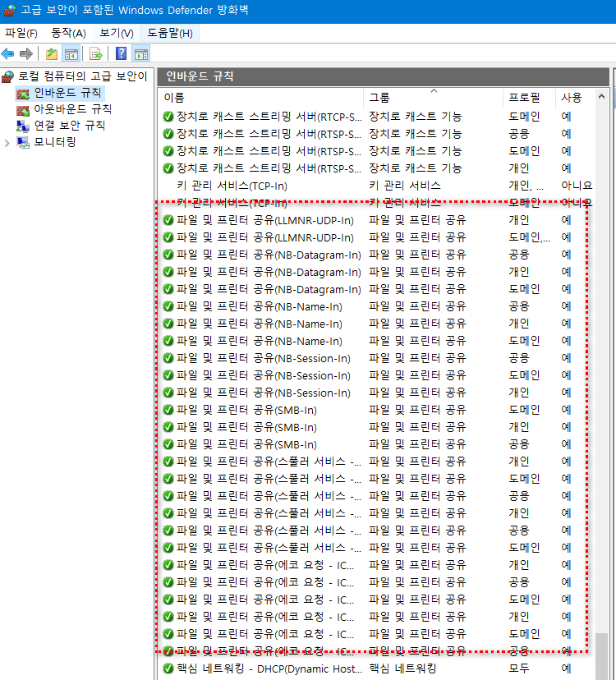Click green check of NB-Datagram-In 공용 rule
Screen dimensions: 616x680
pyautogui.click(x=168, y=255)
